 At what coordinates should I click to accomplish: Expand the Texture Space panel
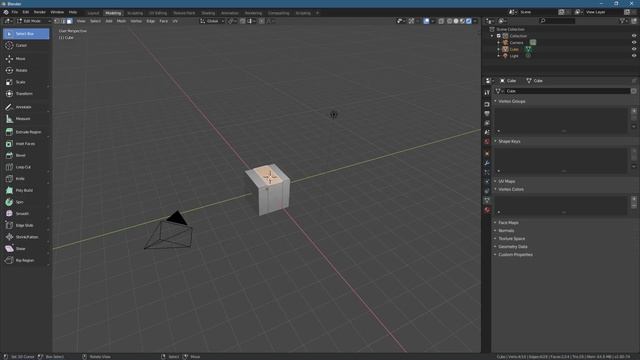pyautogui.click(x=511, y=239)
